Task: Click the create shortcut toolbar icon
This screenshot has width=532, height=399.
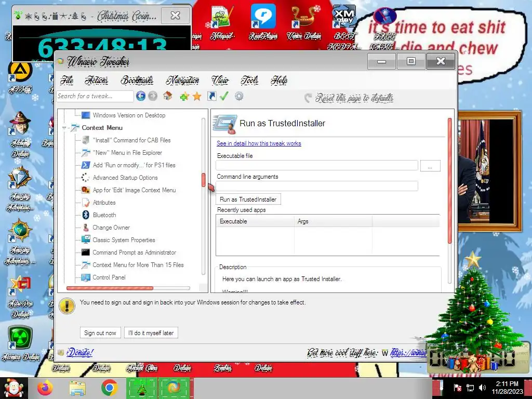Action: pos(212,96)
